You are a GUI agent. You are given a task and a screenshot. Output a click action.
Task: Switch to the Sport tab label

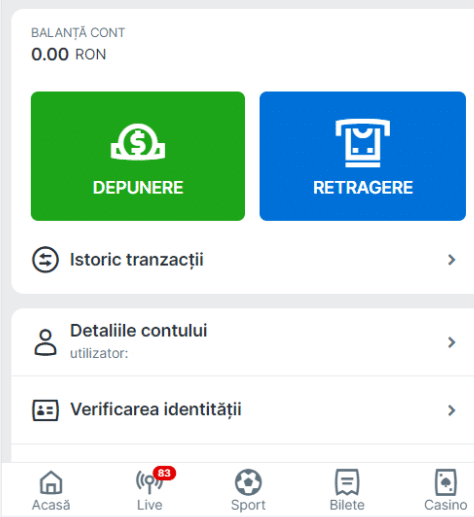248,505
